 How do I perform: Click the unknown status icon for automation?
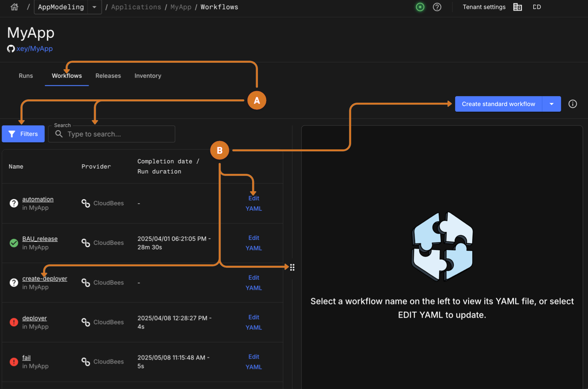click(14, 203)
